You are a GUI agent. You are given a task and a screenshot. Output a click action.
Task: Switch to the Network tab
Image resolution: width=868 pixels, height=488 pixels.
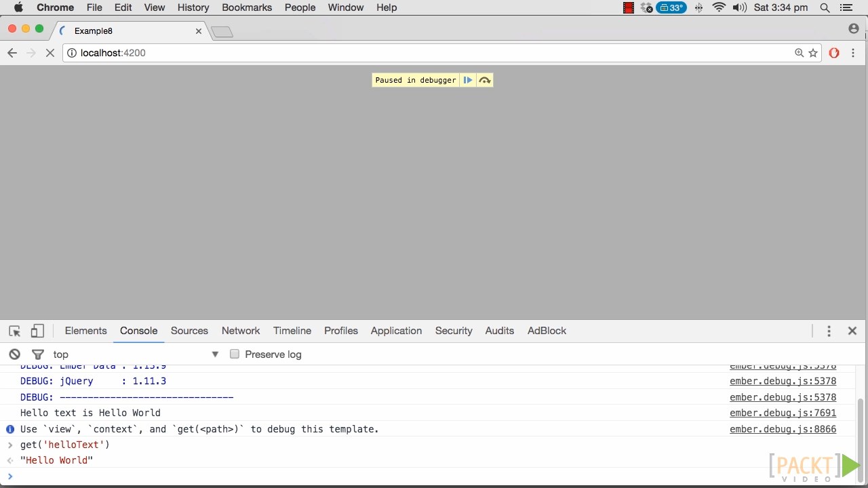pos(241,331)
